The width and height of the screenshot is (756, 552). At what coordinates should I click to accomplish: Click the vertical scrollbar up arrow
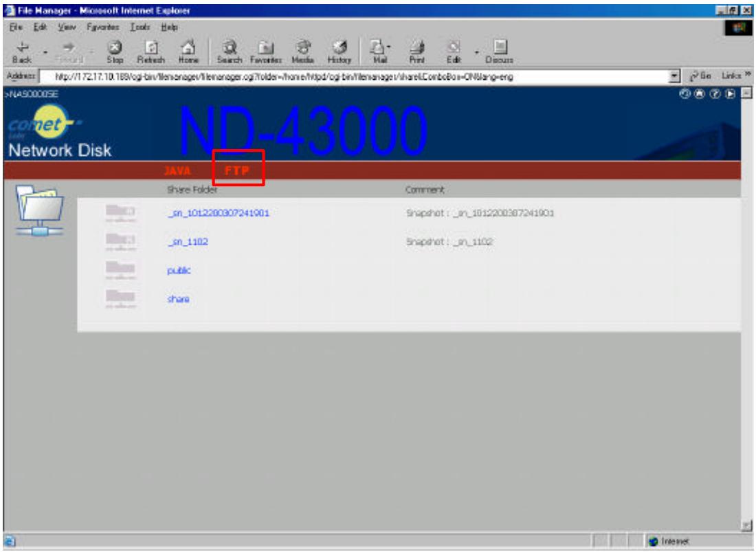pyautogui.click(x=746, y=93)
